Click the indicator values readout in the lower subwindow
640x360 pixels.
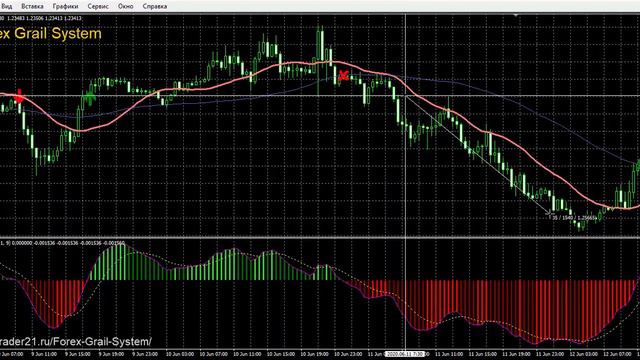(x=62, y=243)
